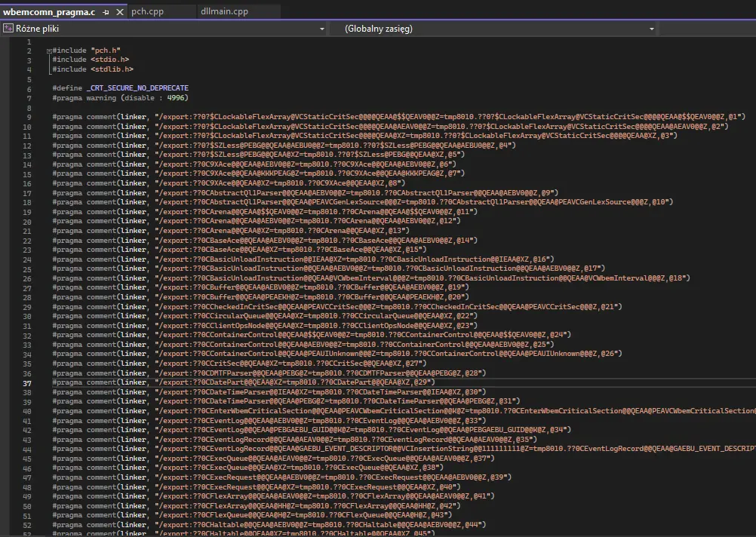
Task: Click the "pch.h" include string
Action: (105, 50)
